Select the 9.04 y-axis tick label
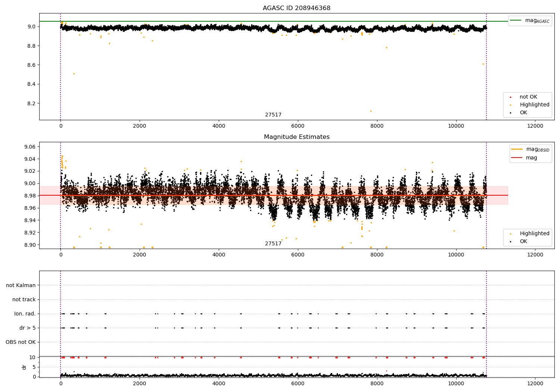 [30, 159]
